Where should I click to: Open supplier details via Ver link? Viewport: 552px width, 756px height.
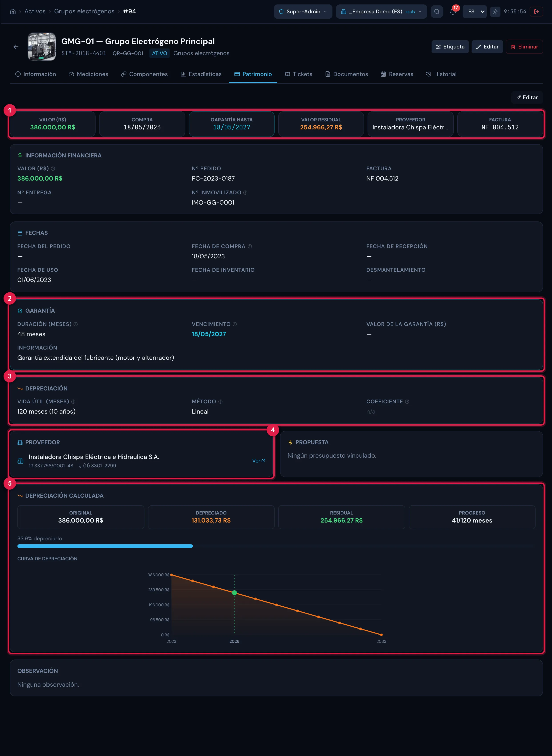point(259,460)
